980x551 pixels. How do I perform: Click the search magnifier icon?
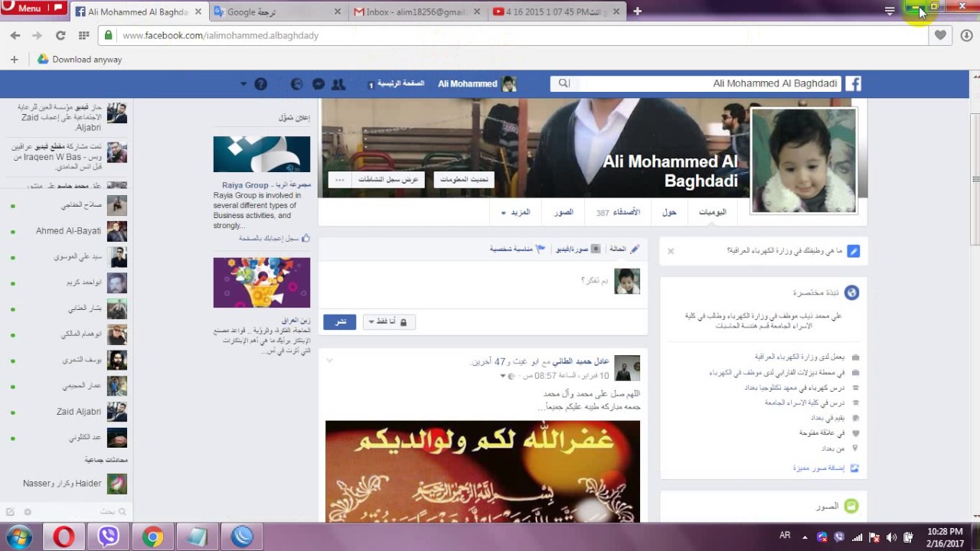point(563,83)
